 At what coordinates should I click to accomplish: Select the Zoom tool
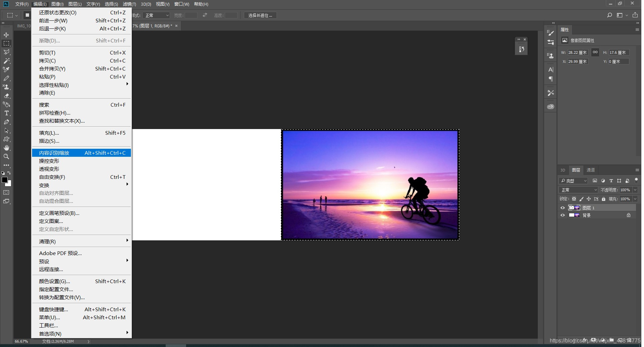pyautogui.click(x=6, y=156)
